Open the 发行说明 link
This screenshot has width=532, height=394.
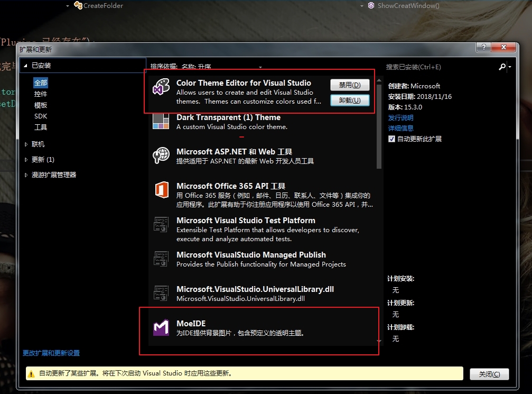pyautogui.click(x=400, y=118)
